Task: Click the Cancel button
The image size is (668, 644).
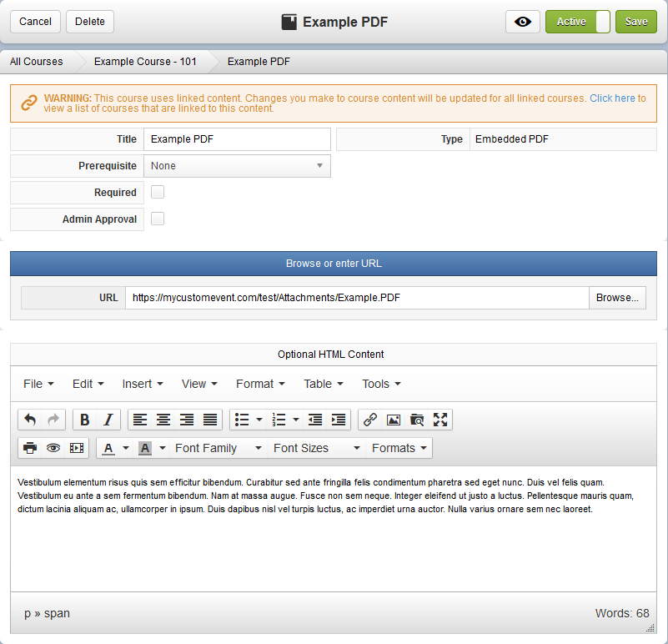Action: (35, 22)
